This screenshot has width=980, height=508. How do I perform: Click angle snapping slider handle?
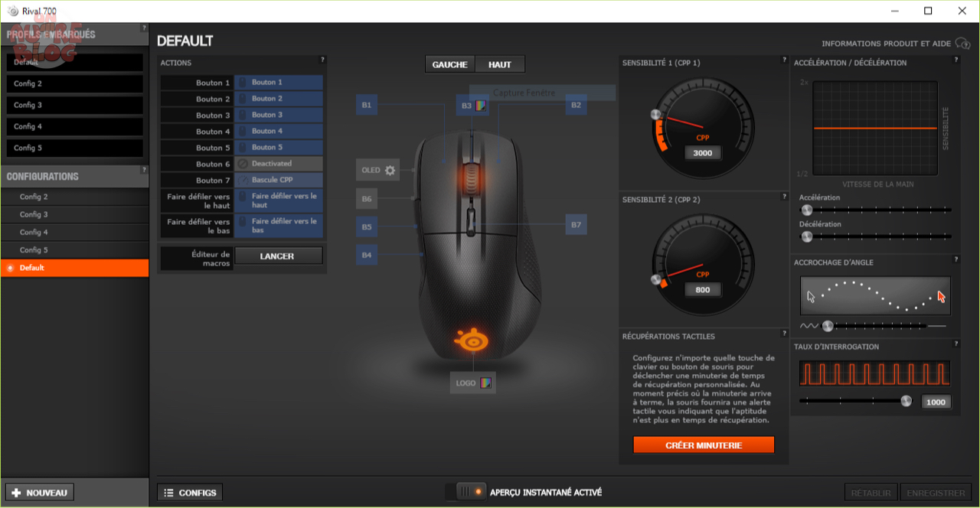pyautogui.click(x=828, y=326)
